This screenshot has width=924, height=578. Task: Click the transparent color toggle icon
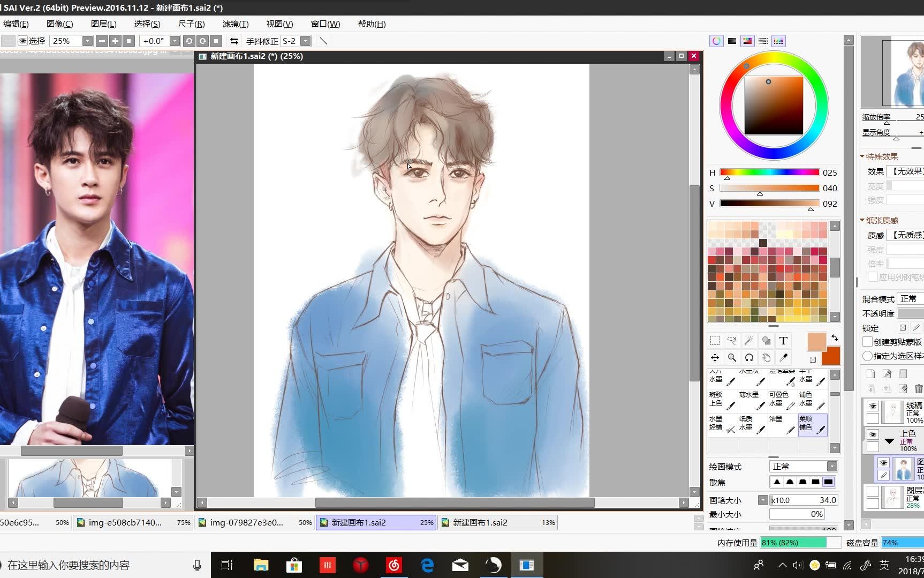813,359
